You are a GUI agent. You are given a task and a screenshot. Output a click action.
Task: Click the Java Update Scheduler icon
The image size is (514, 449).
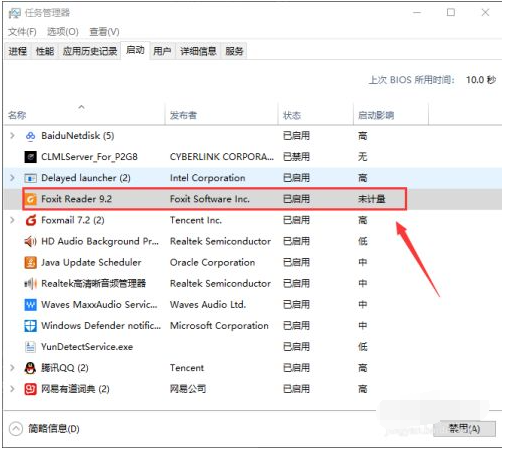pyautogui.click(x=30, y=262)
